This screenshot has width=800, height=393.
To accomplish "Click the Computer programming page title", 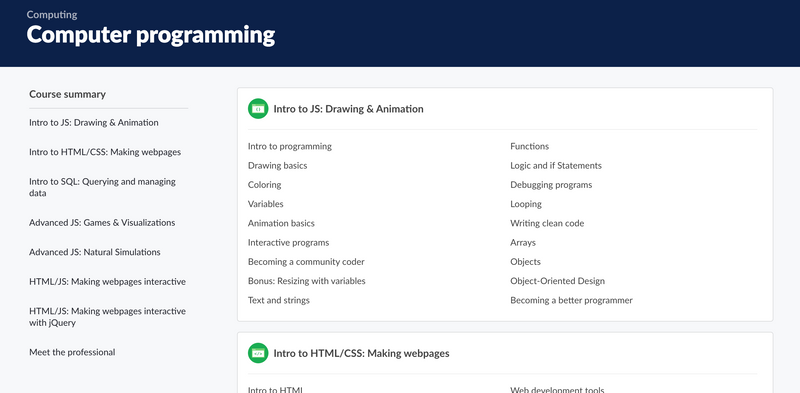I will pos(151,36).
